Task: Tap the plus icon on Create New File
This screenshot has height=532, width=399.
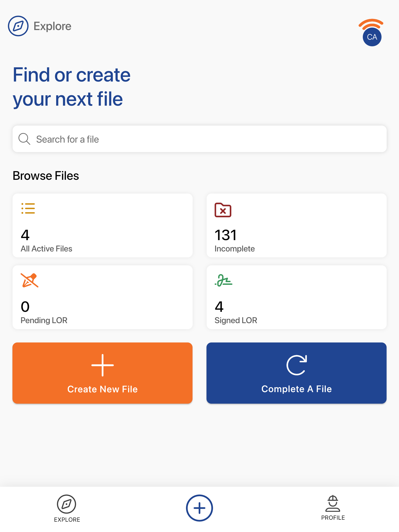Action: 102,365
